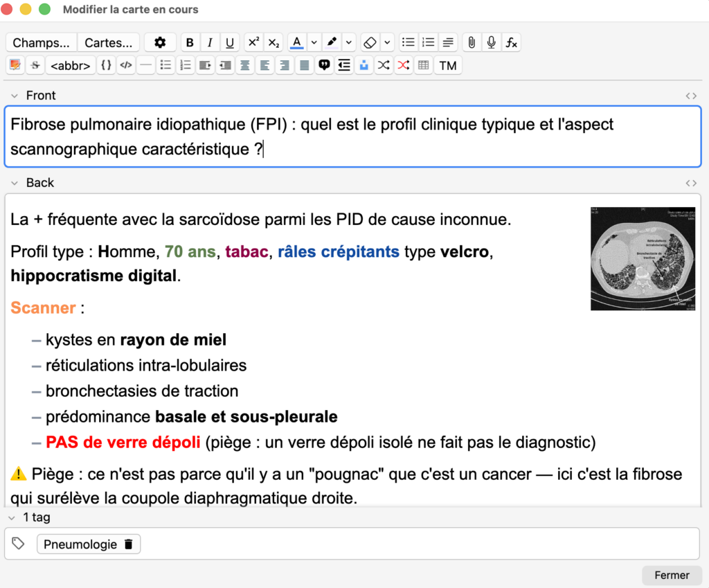Insert a table with grid icon

click(x=424, y=65)
